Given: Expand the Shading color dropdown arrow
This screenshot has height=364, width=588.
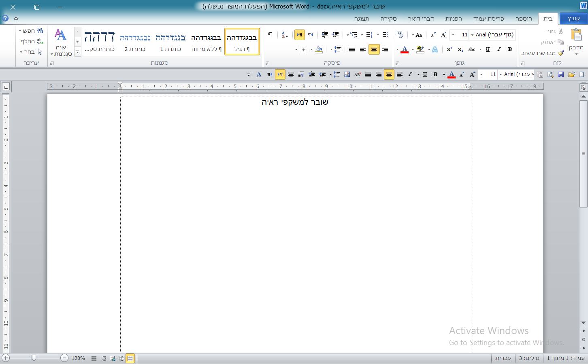Looking at the screenshot, I should click(x=311, y=49).
